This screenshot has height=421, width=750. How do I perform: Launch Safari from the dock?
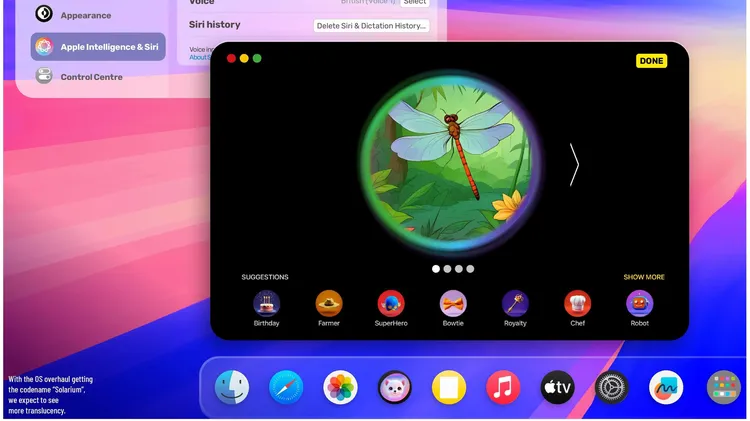[x=286, y=387]
